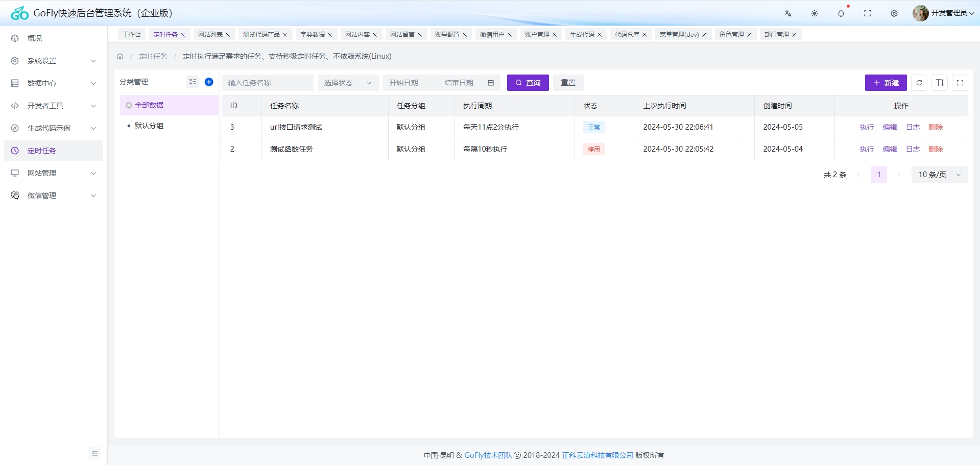The width and height of the screenshot is (980, 465).
Task: Open the 正科云滇科技有限公司 footer link
Action: point(598,455)
